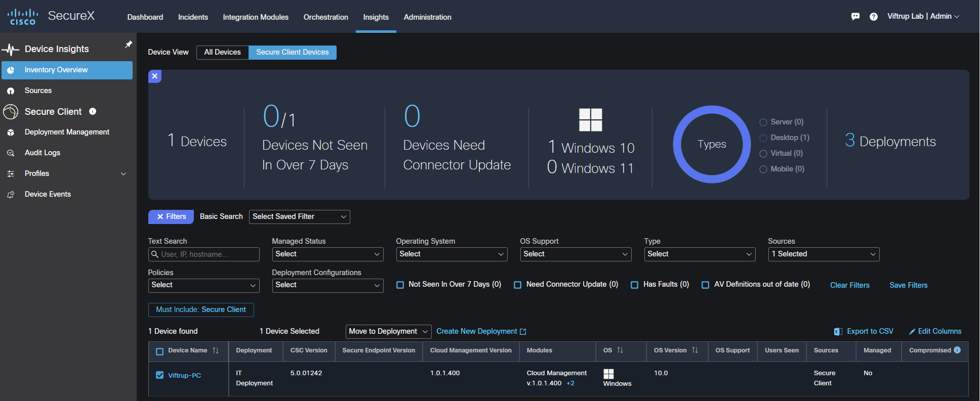980x401 pixels.
Task: Click the Compromised column info icon
Action: click(x=957, y=350)
